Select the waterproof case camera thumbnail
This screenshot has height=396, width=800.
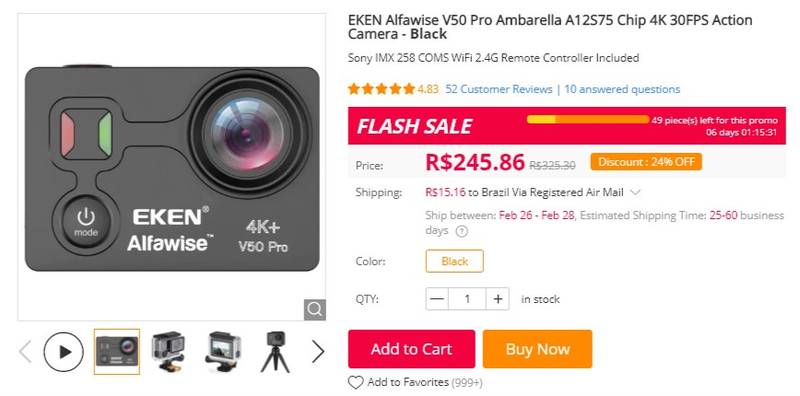tap(168, 352)
